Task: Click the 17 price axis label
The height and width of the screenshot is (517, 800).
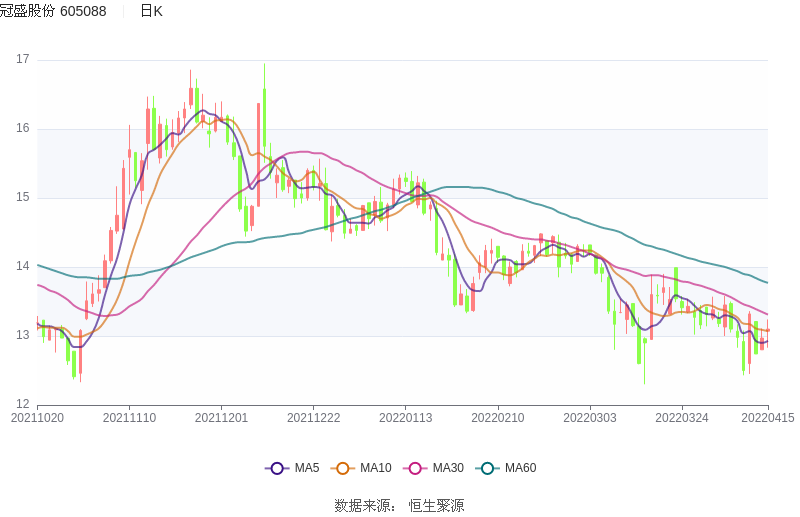Action: [22, 60]
